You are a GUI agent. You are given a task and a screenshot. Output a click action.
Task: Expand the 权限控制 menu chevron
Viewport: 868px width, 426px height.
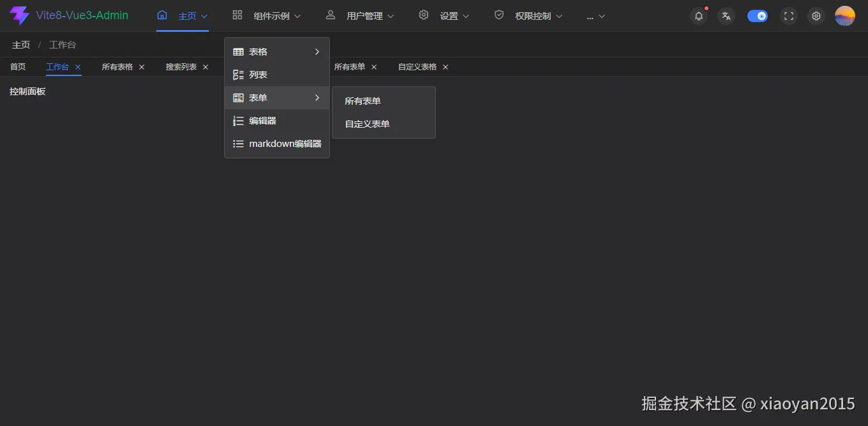pyautogui.click(x=559, y=16)
